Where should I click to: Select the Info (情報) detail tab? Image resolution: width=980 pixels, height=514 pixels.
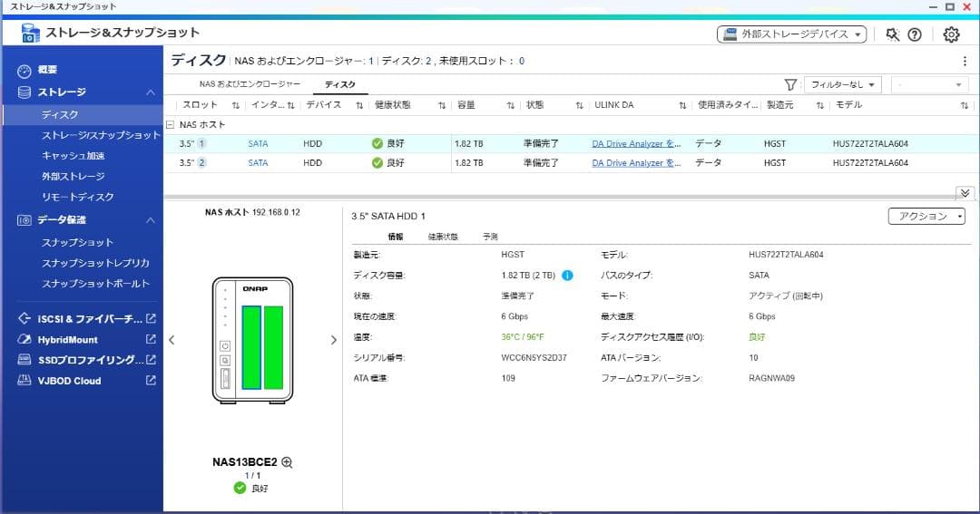point(396,237)
